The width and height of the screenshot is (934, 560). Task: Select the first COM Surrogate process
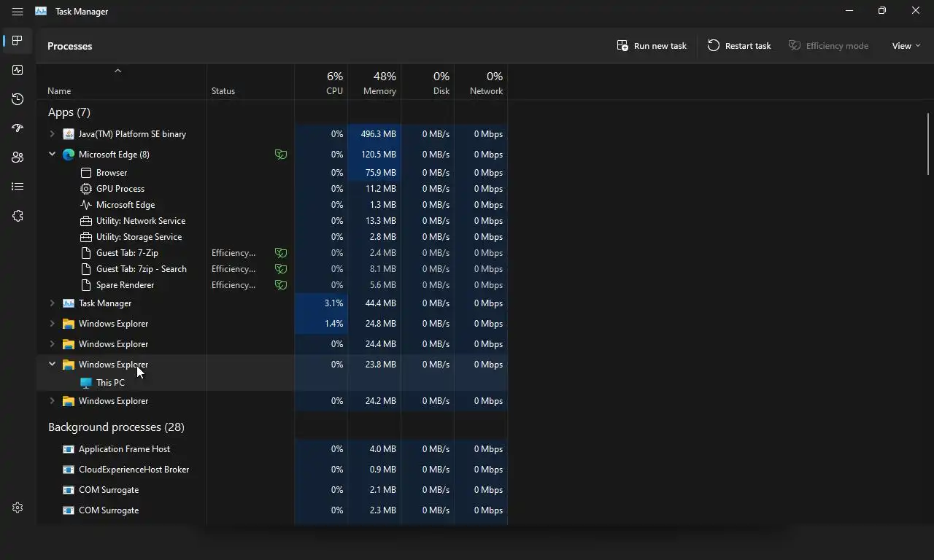(272, 490)
